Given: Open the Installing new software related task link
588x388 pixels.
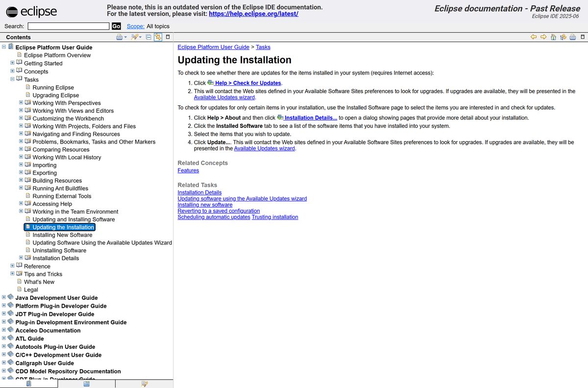Looking at the screenshot, I should pyautogui.click(x=205, y=205).
